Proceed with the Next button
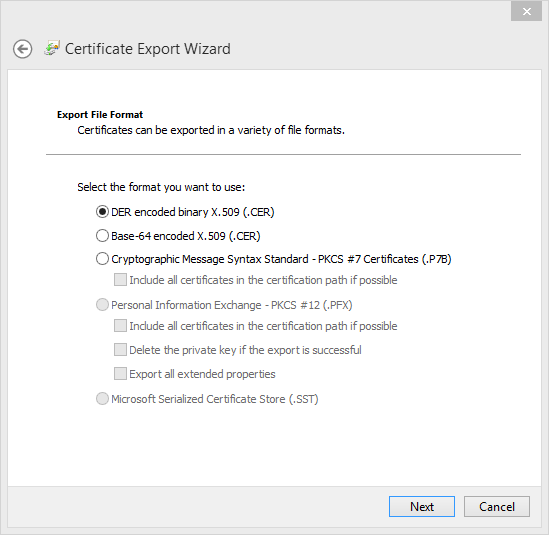 point(422,506)
